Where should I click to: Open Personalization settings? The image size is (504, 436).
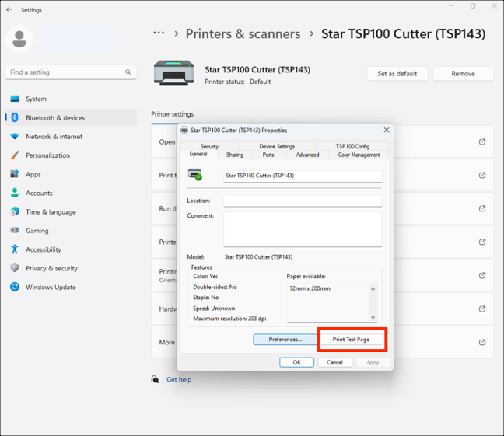[72, 155]
